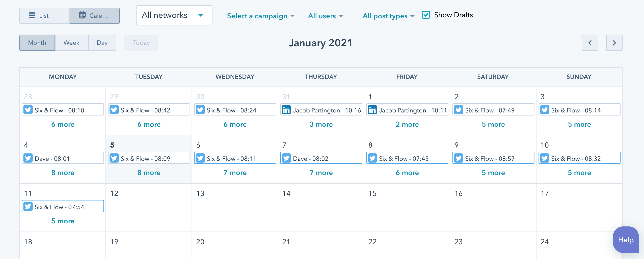Open Jacob Partington's LinkedIn post on the 31st

click(321, 110)
